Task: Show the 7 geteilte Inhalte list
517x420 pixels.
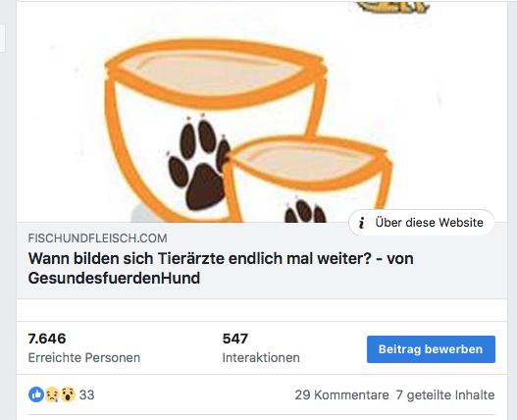Action: (x=445, y=394)
